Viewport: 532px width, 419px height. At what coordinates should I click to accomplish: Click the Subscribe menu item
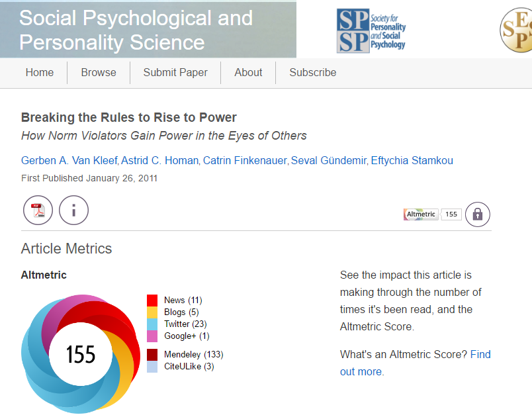[x=313, y=72]
